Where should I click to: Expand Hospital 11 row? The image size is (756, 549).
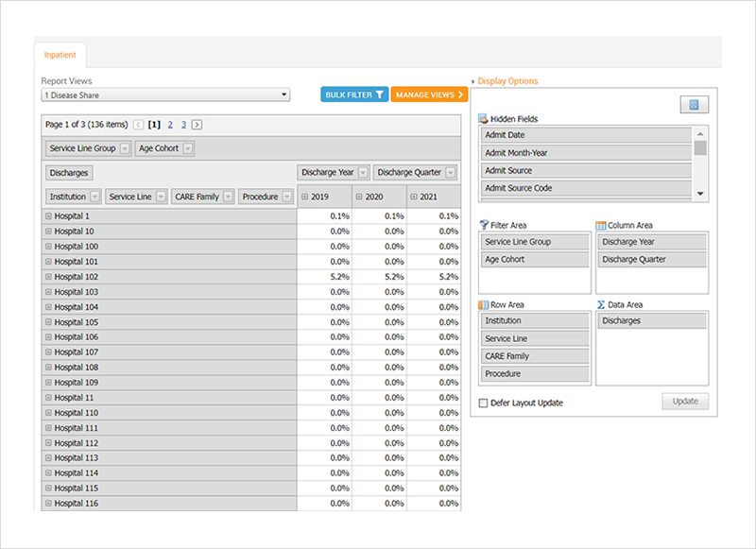pyautogui.click(x=48, y=398)
